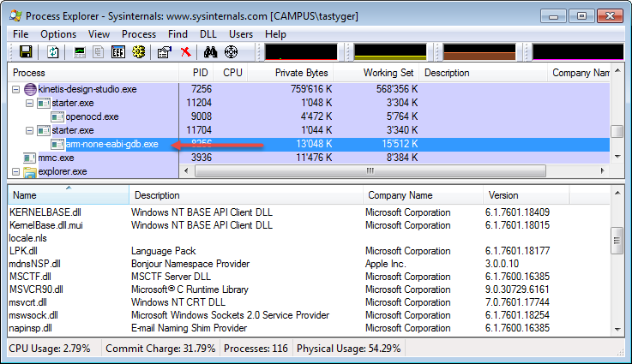632x364 pixels.
Task: Click the mmc.exe process icon
Action: point(29,158)
